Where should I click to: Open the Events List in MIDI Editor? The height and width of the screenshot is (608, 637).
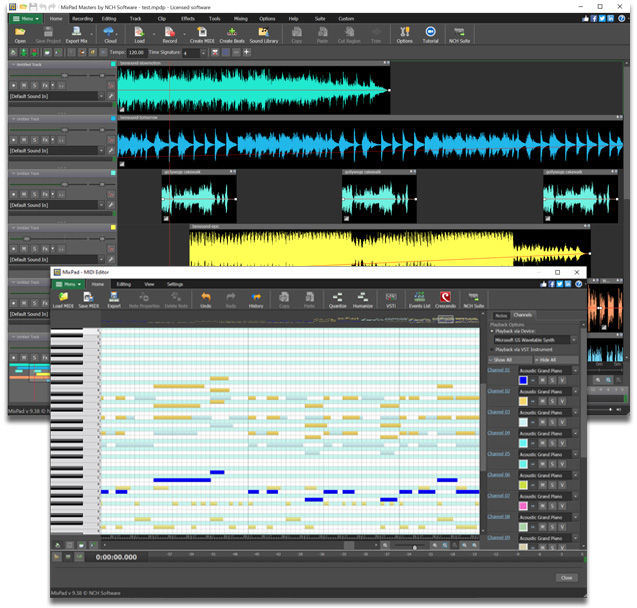coord(419,300)
